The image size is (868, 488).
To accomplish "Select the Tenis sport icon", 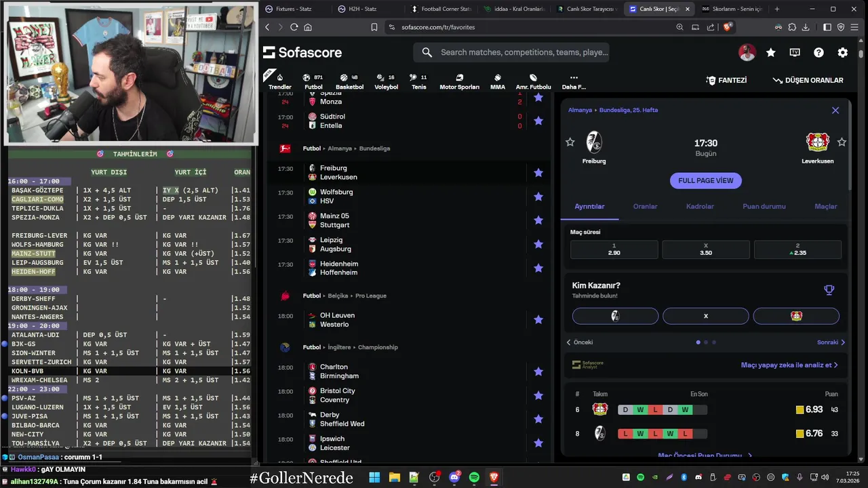I will pyautogui.click(x=419, y=81).
